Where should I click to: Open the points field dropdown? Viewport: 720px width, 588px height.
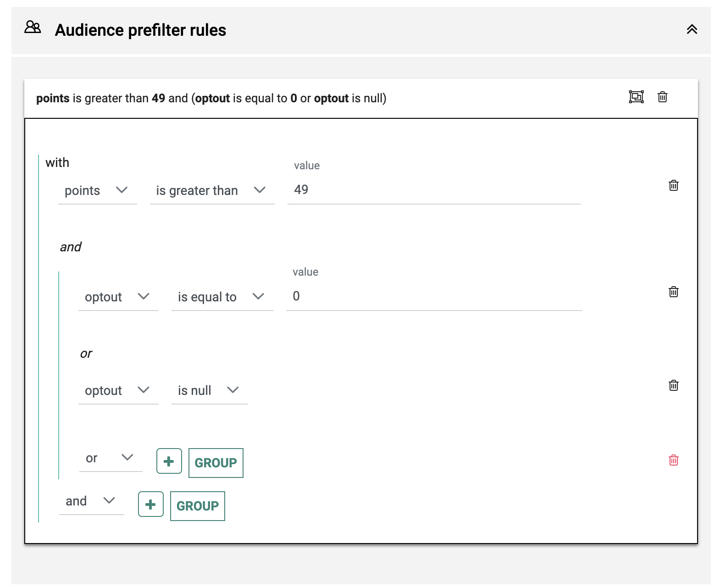[97, 190]
